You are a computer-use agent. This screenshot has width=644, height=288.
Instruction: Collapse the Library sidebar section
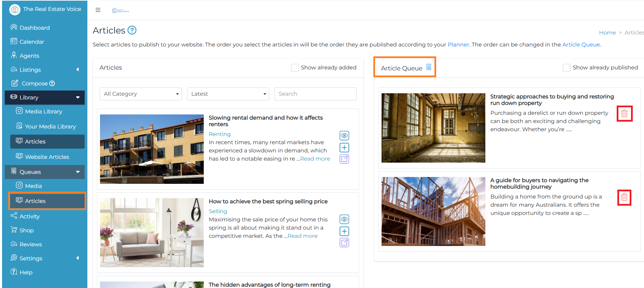[44, 97]
